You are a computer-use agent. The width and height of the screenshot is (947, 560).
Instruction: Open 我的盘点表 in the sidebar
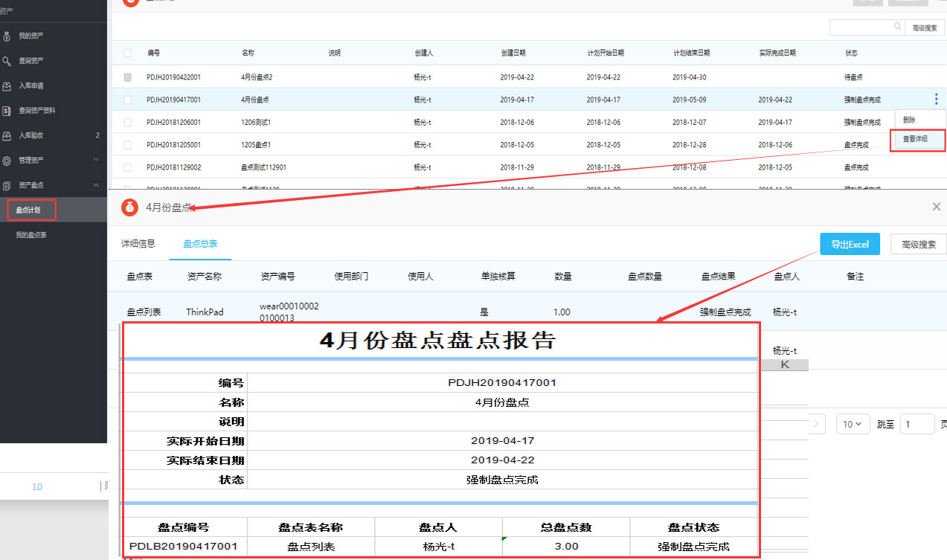coord(31,235)
